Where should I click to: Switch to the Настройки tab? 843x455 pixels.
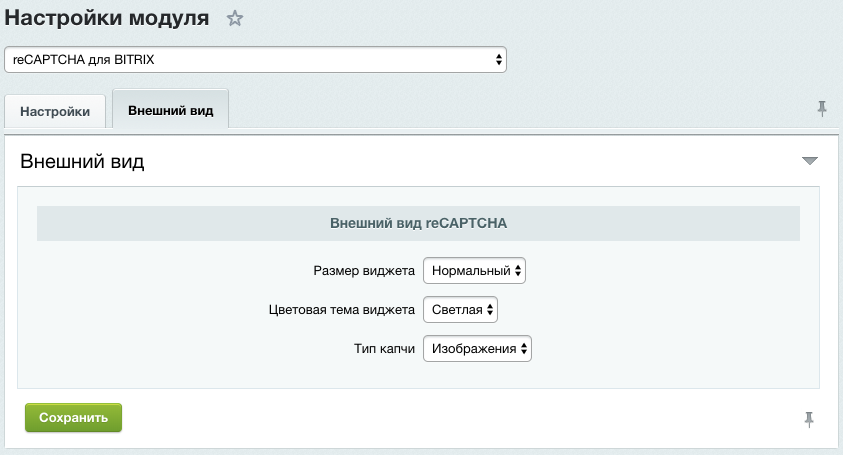coord(55,111)
